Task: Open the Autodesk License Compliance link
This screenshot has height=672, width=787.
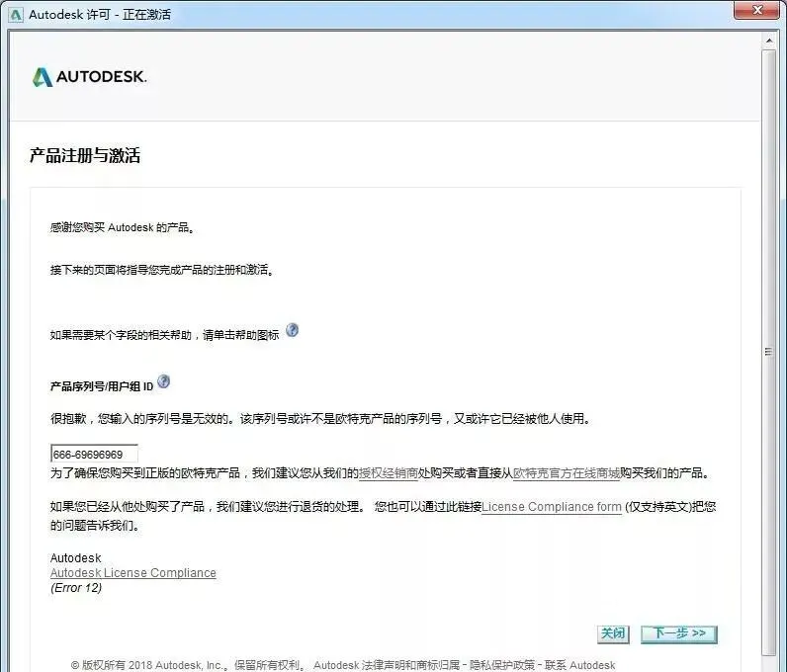Action: 133,572
